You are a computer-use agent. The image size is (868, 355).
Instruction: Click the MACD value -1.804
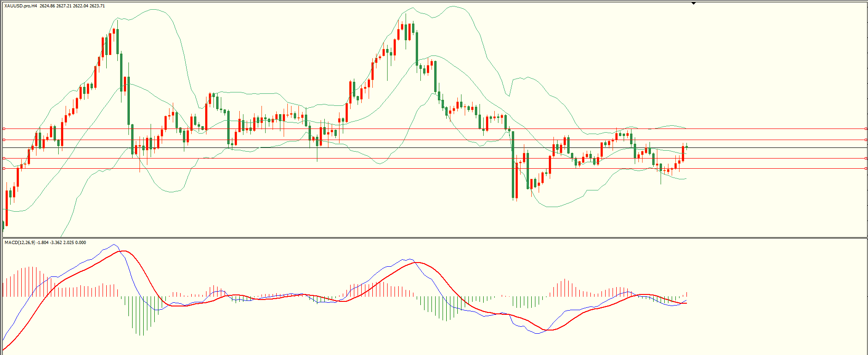tap(42, 243)
